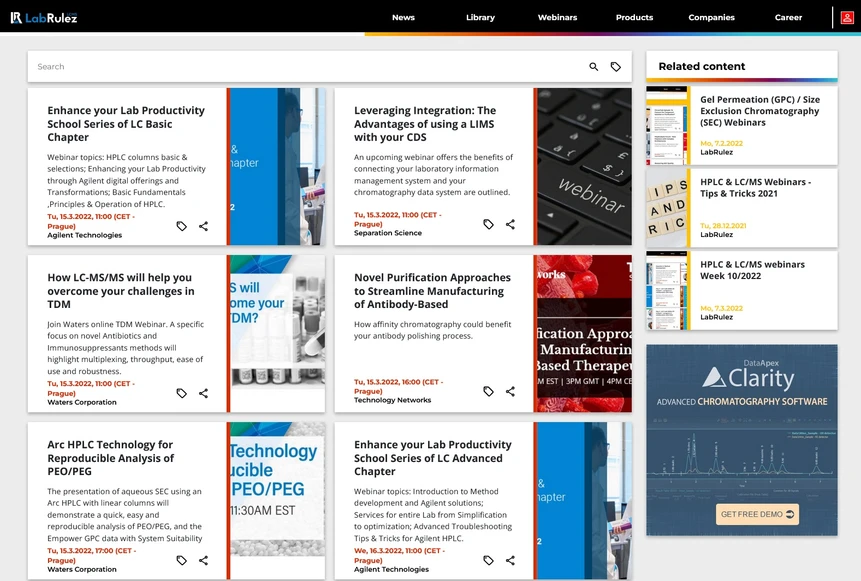The width and height of the screenshot is (861, 581).
Task: Go to the Webinars section
Action: pos(557,18)
